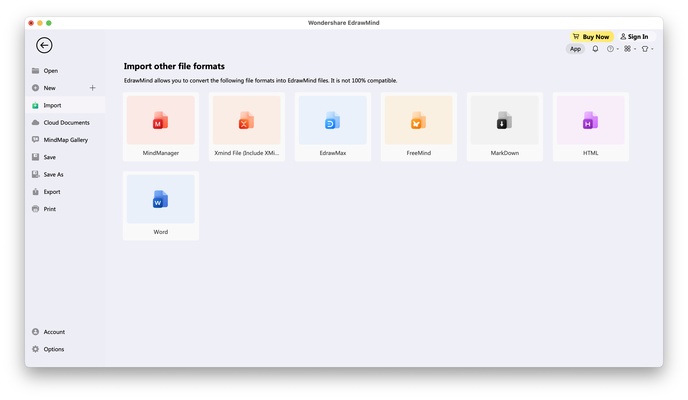The height and width of the screenshot is (400, 688).
Task: Open the Export section
Action: 65,192
